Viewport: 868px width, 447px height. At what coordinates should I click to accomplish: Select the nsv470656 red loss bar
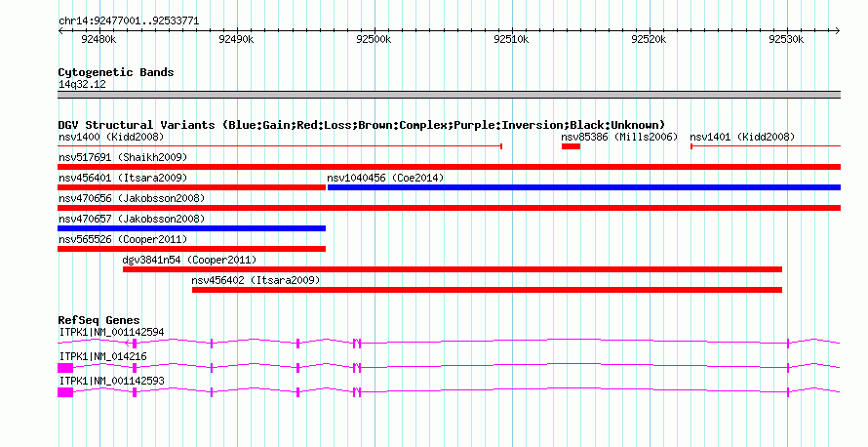(449, 208)
